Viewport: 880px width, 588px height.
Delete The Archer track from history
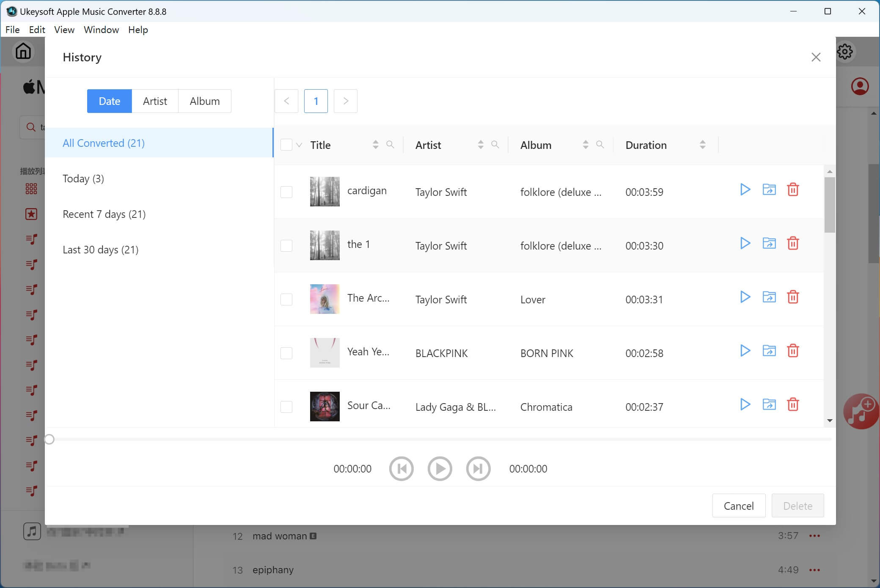pos(793,297)
